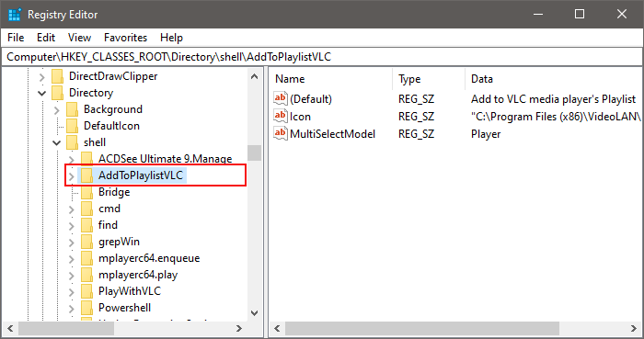
Task: Click the tree pane scroll up arrow
Action: [254, 76]
